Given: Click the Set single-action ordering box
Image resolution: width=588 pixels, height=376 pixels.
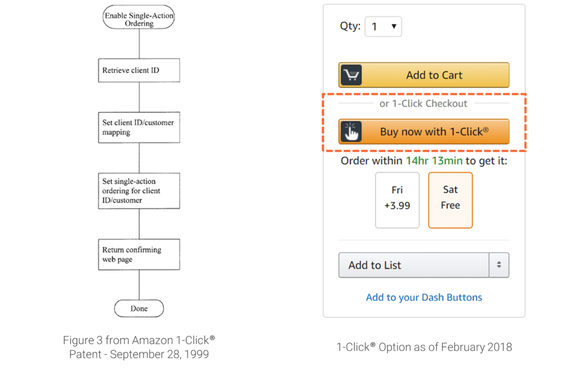Looking at the screenshot, I should tap(139, 191).
